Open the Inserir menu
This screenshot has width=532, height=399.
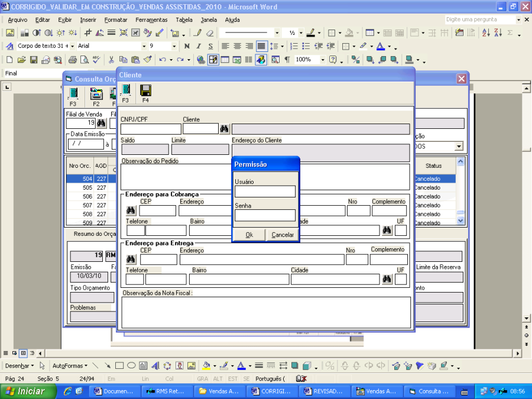[88, 20]
